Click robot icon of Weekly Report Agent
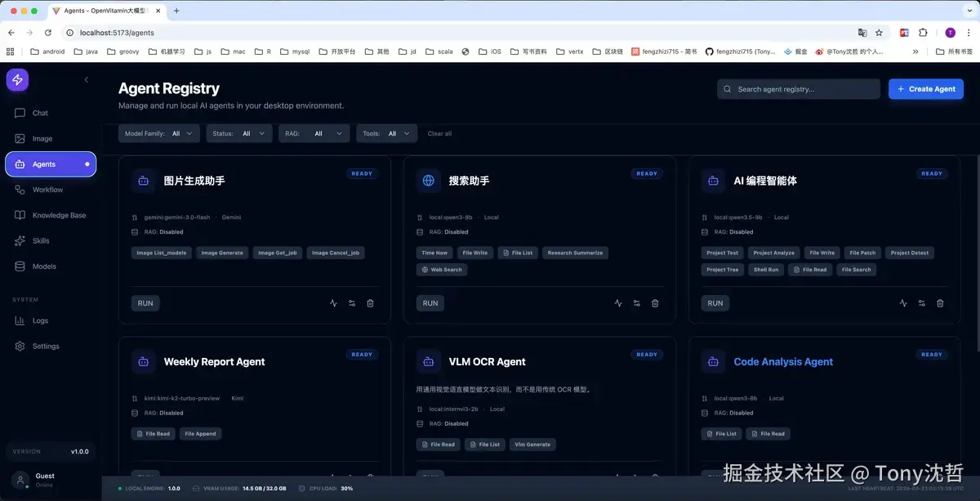Image resolution: width=980 pixels, height=501 pixels. pos(144,361)
